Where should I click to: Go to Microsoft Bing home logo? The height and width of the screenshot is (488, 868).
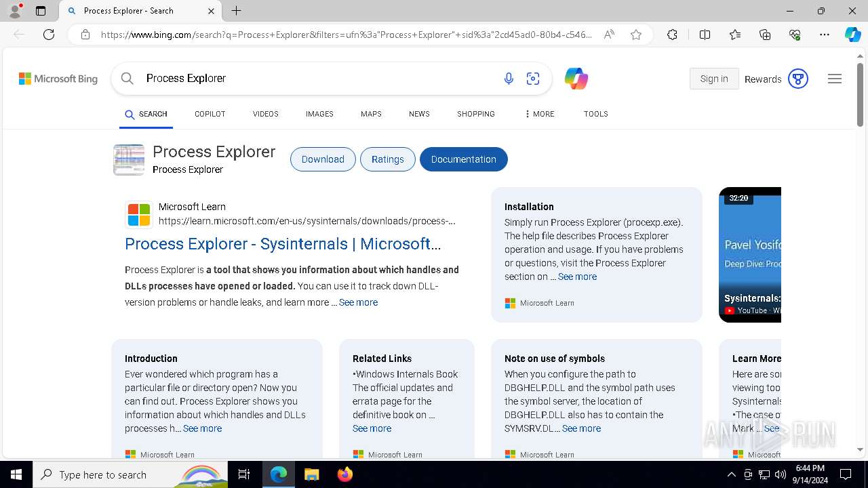[x=58, y=79]
